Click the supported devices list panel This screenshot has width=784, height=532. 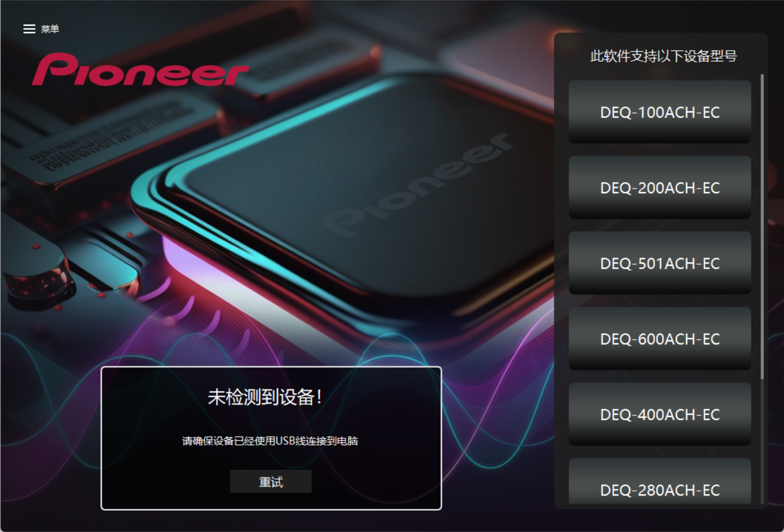(x=660, y=271)
